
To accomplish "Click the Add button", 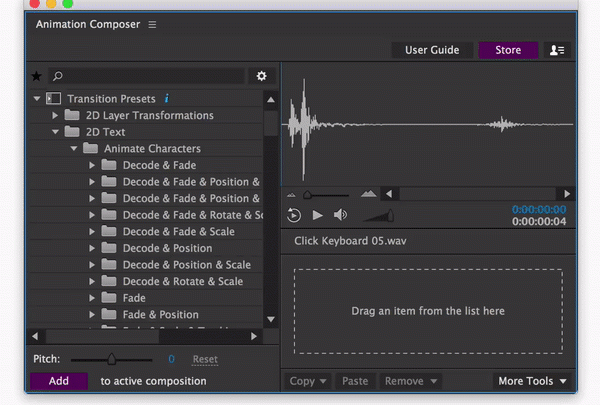I will click(x=59, y=381).
